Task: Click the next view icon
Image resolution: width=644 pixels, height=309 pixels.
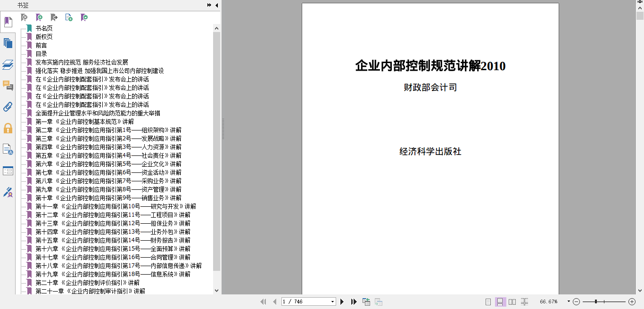Action: pyautogui.click(x=378, y=302)
